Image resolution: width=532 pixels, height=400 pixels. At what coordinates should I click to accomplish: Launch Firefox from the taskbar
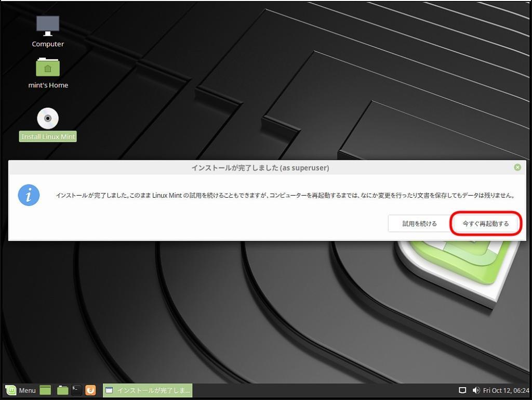(x=90, y=390)
